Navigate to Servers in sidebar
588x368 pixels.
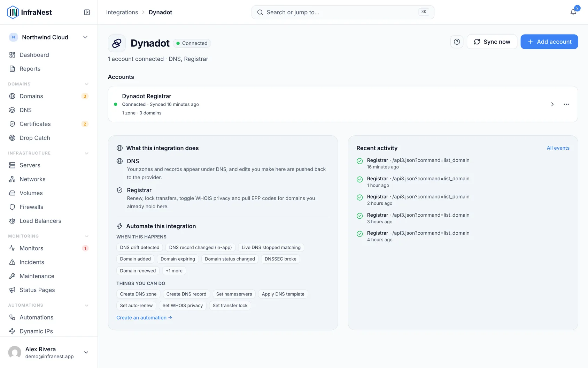[49, 165]
